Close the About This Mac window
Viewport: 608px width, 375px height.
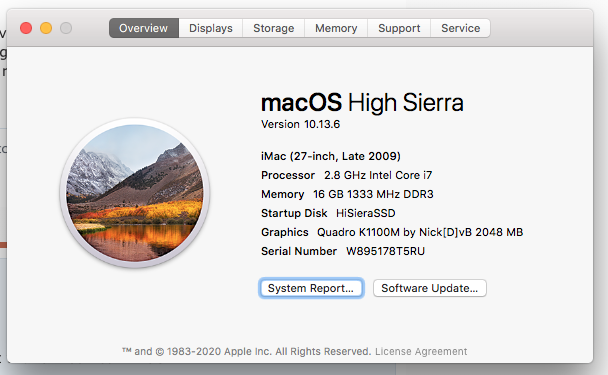(26, 28)
